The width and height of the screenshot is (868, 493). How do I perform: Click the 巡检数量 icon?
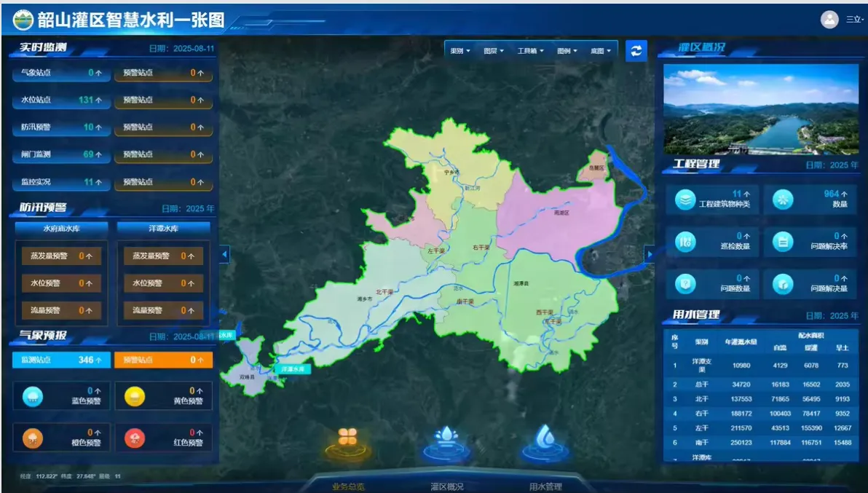click(685, 242)
